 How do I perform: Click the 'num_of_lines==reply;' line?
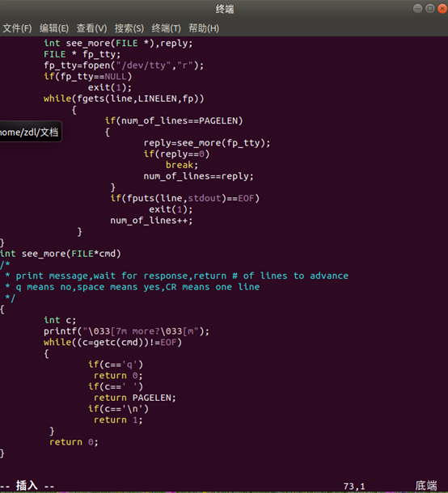pyautogui.click(x=198, y=176)
